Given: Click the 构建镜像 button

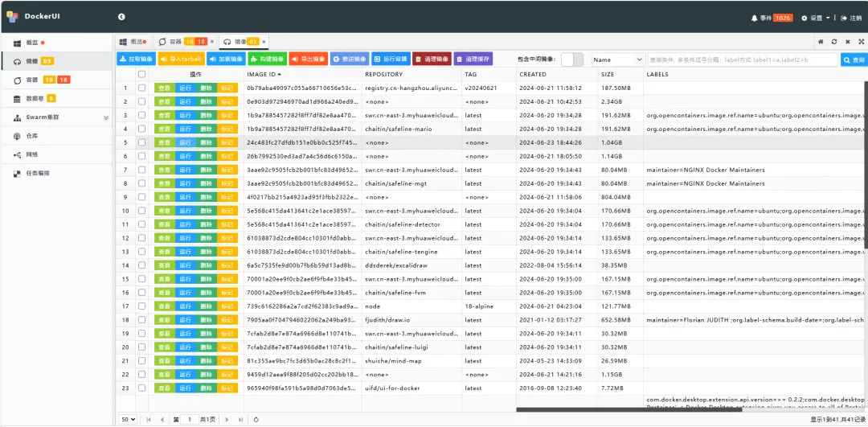Looking at the screenshot, I should coord(267,59).
